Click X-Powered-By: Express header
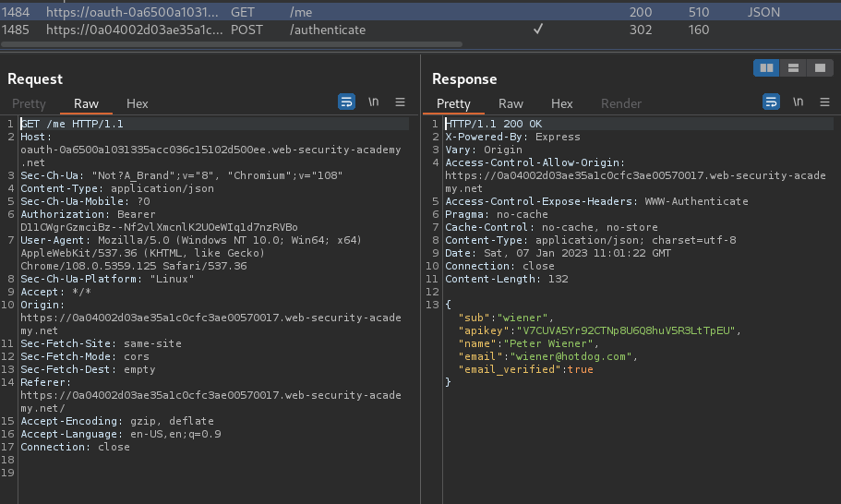This screenshot has height=504, width=841. click(x=512, y=137)
